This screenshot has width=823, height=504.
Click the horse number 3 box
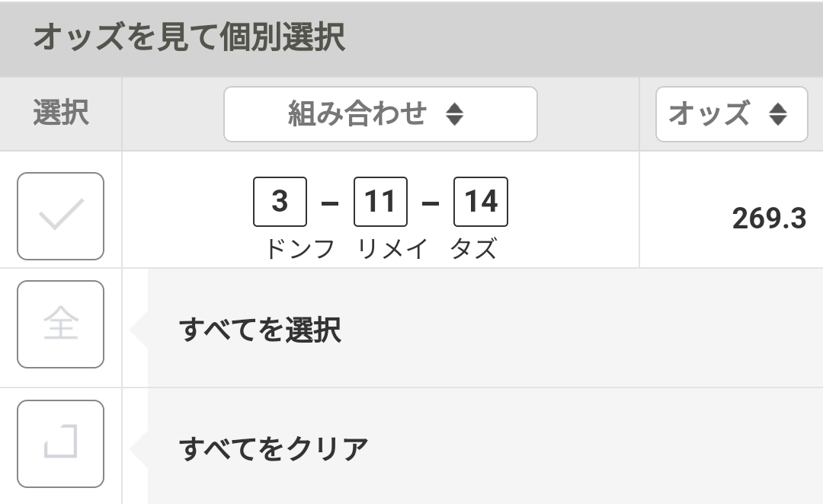280,202
